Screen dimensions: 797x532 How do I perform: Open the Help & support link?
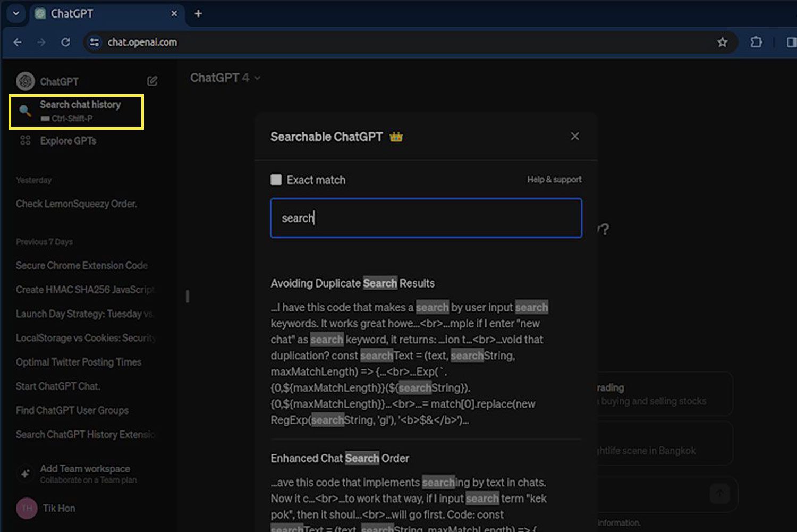tap(554, 180)
